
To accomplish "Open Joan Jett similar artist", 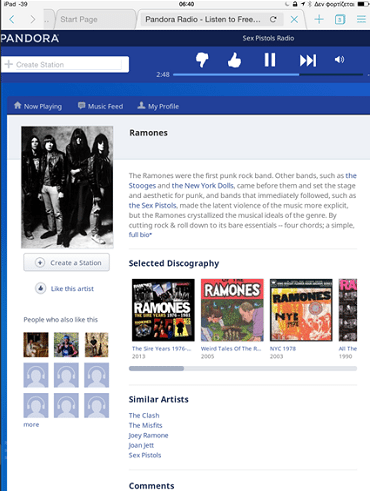I will click(141, 445).
